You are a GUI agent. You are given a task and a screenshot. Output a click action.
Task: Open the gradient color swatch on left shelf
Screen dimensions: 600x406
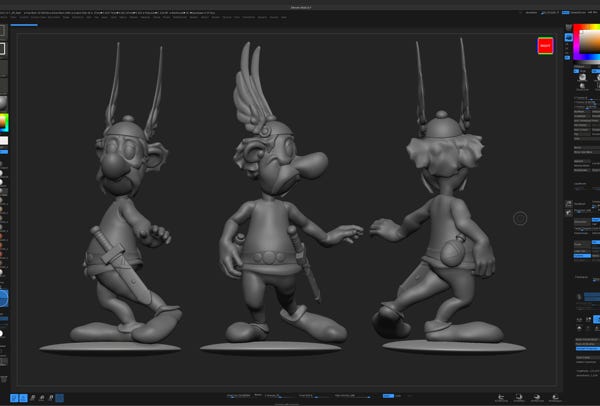point(4,123)
